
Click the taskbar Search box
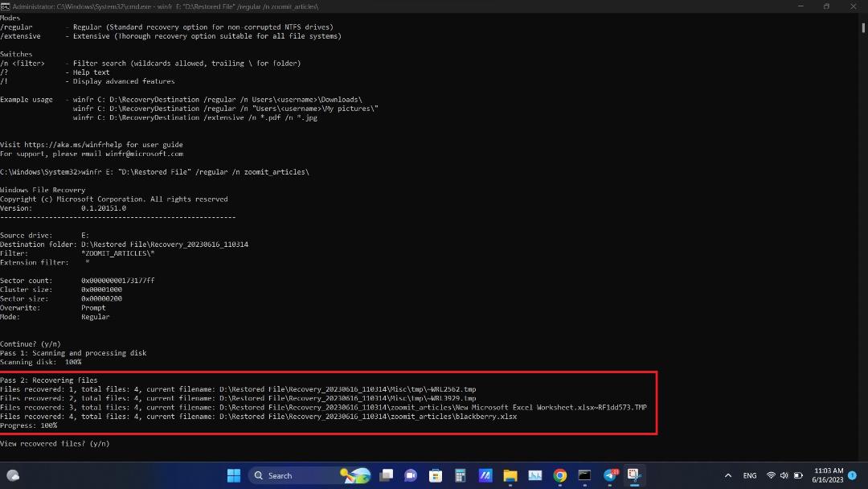(294, 475)
